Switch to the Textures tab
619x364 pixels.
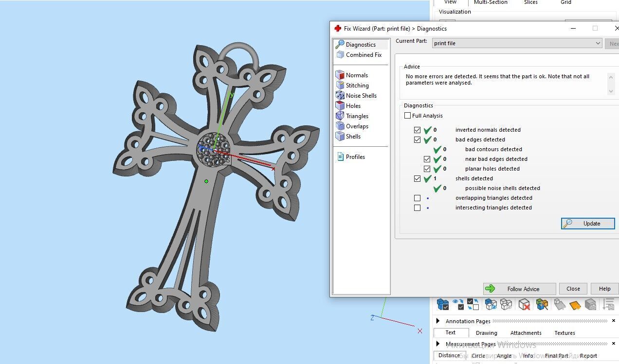point(565,333)
